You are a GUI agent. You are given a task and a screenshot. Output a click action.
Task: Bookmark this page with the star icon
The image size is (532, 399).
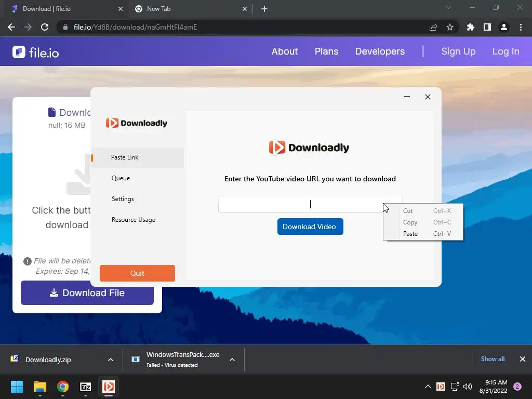coord(450,27)
